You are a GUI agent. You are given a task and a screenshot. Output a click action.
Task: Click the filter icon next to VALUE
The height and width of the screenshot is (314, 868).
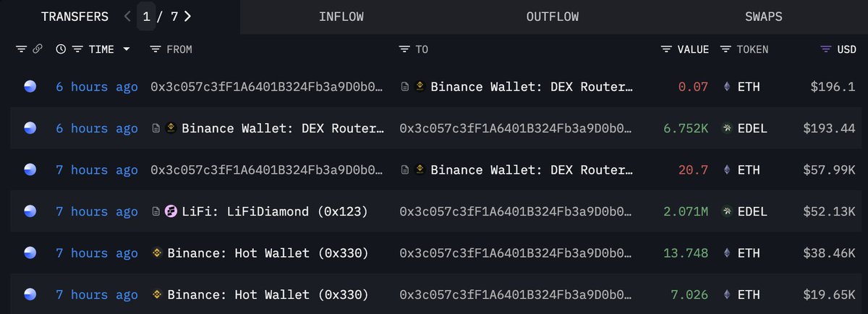click(666, 49)
